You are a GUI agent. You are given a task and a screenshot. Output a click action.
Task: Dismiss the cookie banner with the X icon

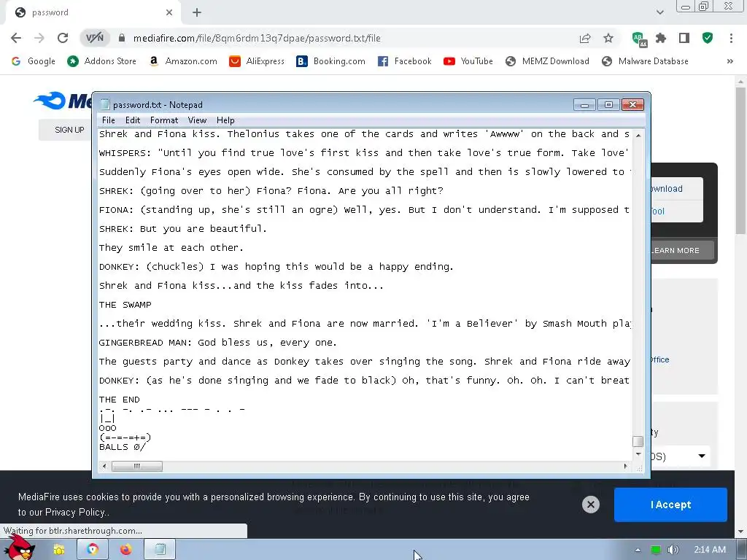click(591, 505)
